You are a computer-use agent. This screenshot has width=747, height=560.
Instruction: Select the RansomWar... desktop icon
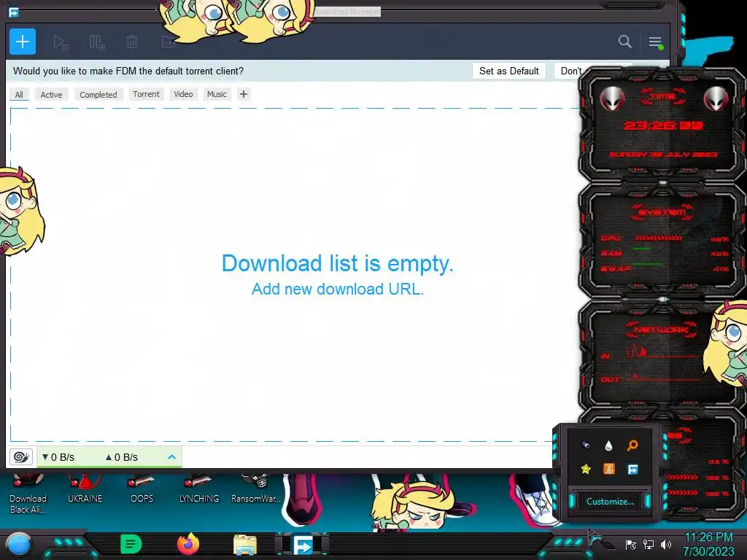(256, 489)
